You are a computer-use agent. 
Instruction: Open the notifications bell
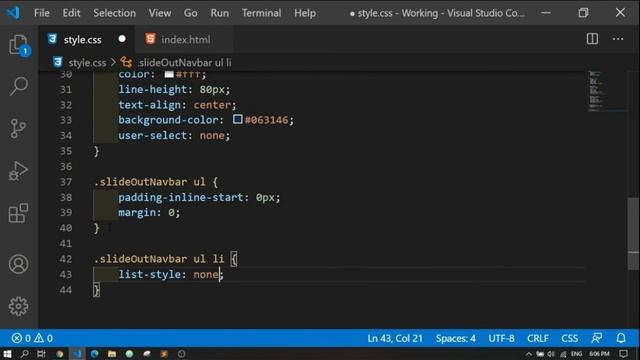pyautogui.click(x=621, y=338)
